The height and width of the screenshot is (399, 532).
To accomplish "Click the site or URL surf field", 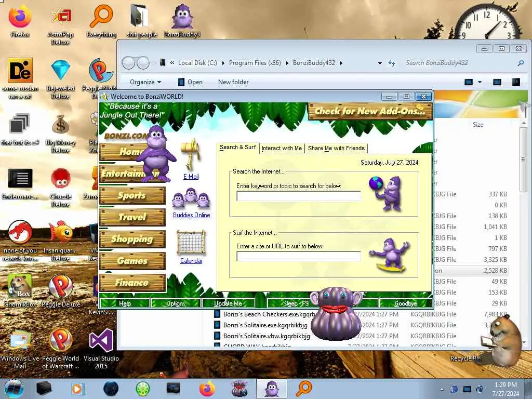I will tap(299, 257).
